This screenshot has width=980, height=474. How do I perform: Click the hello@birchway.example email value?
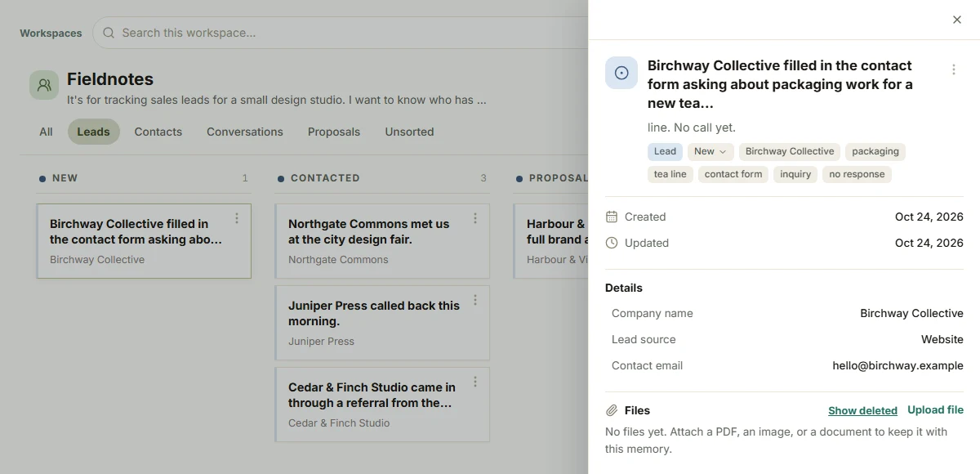[x=898, y=365]
